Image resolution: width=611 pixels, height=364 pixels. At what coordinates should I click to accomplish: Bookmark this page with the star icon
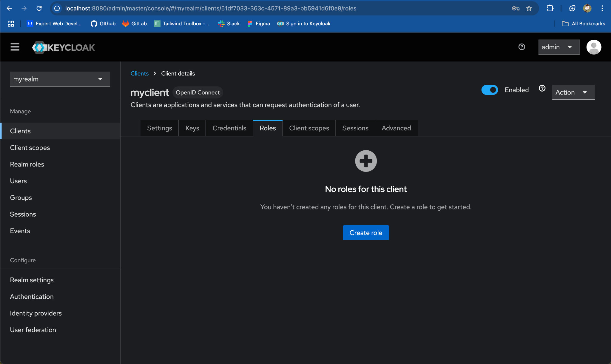pyautogui.click(x=529, y=8)
